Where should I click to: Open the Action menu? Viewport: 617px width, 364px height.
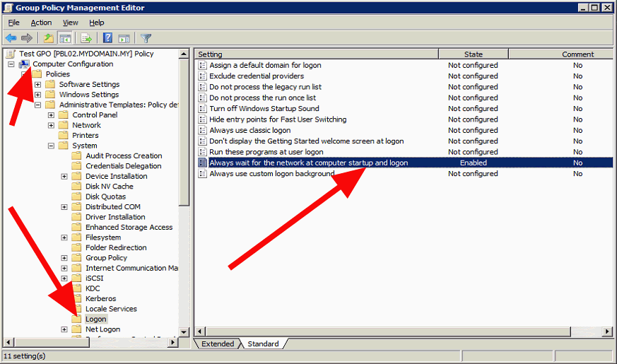tap(41, 23)
